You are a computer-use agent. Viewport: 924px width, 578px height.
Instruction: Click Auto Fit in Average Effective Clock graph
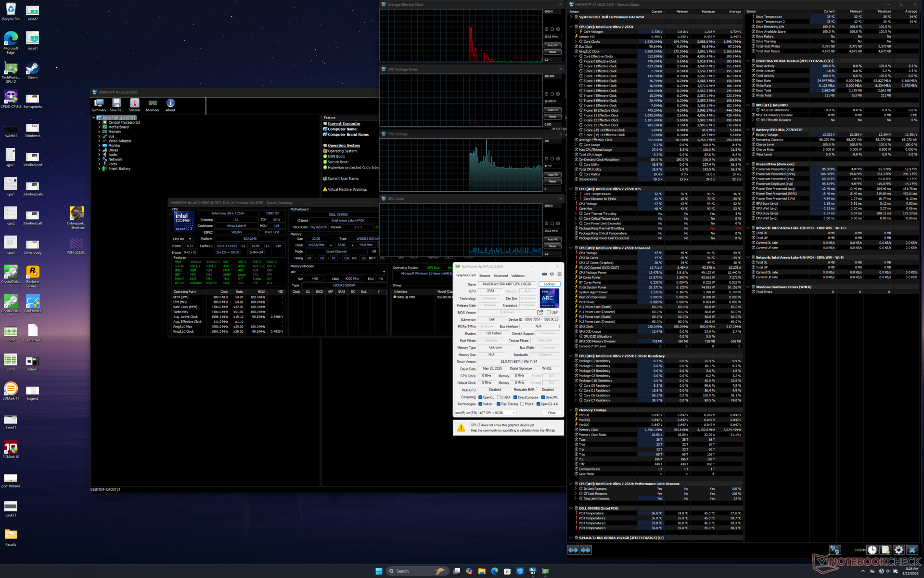pos(552,45)
